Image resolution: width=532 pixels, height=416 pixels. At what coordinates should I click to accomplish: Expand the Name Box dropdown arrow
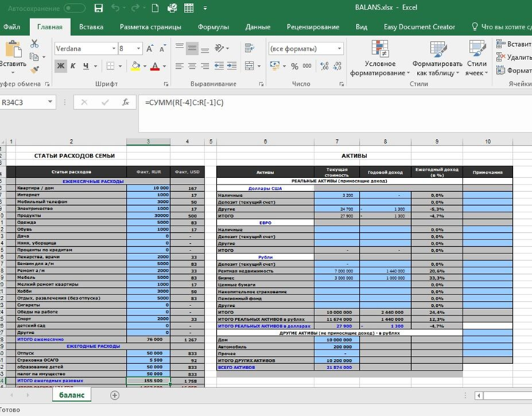[51, 102]
